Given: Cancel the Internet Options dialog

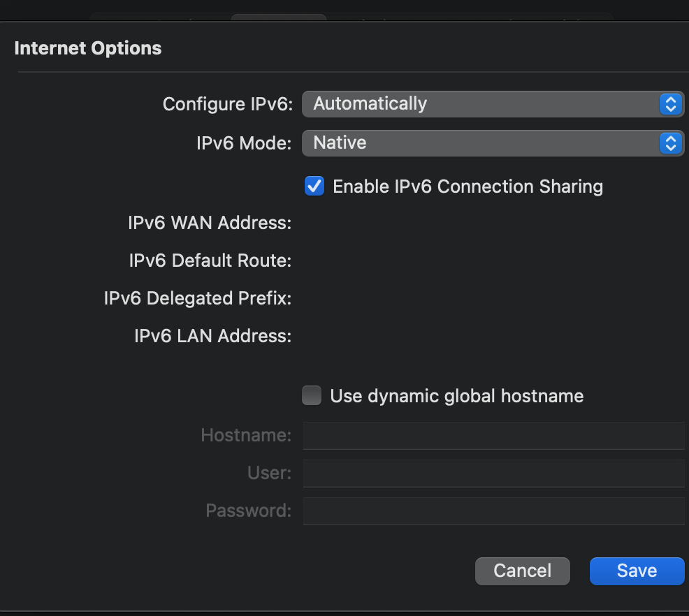Looking at the screenshot, I should click(523, 571).
